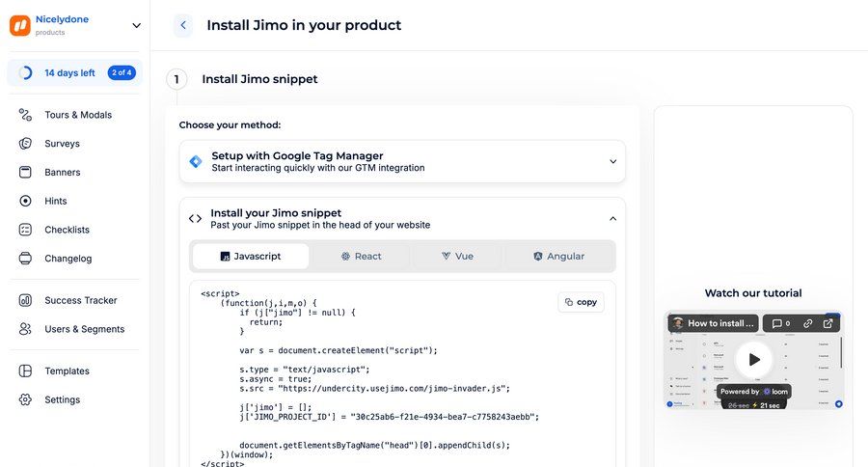Click the Banners sidebar icon
The height and width of the screenshot is (467, 868).
pos(25,173)
